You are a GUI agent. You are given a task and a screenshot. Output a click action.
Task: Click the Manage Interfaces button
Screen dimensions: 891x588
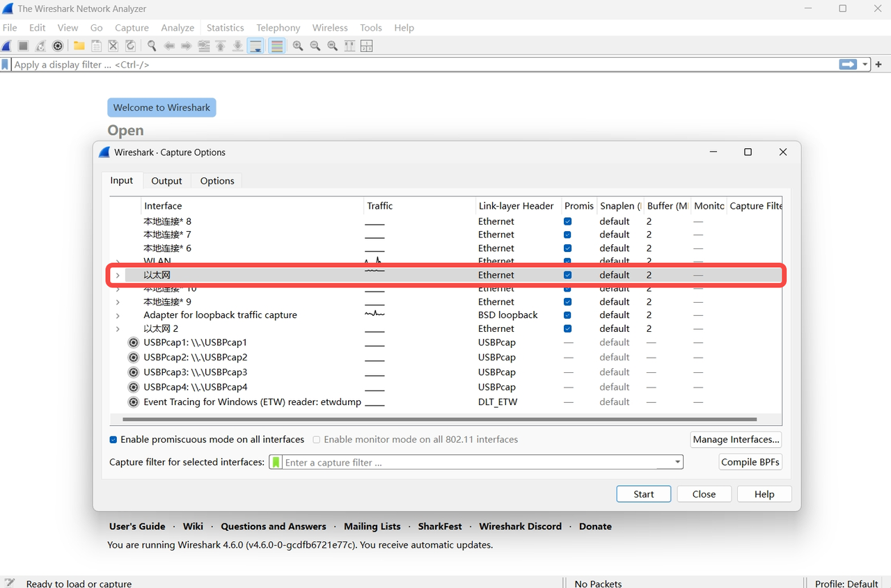(x=736, y=439)
